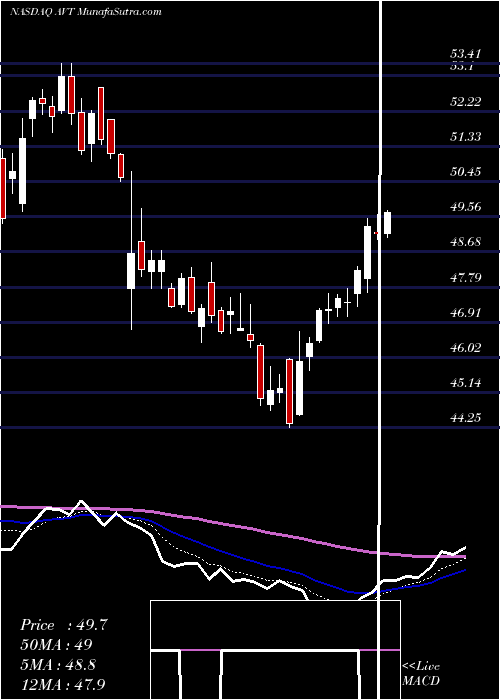Screen dimensions: 500x700
Task: Click the tall red candlestick at the 53.41 peak
Action: (71, 95)
